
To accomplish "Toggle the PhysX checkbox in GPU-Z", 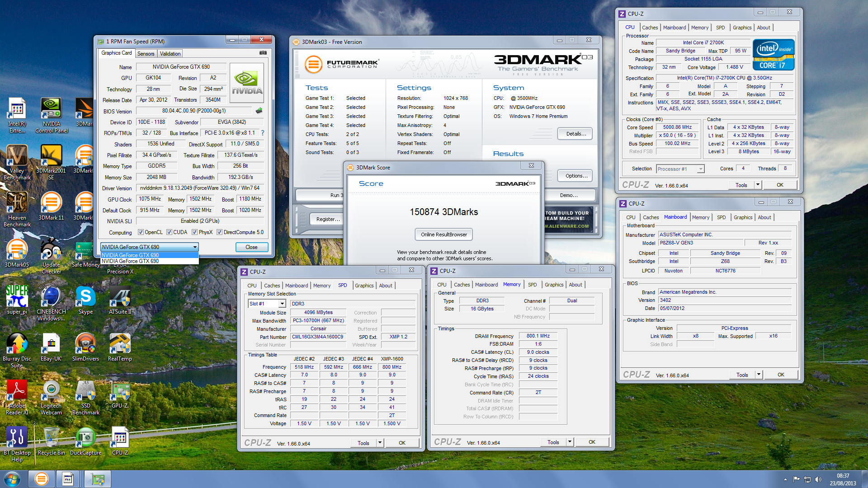I will click(194, 232).
